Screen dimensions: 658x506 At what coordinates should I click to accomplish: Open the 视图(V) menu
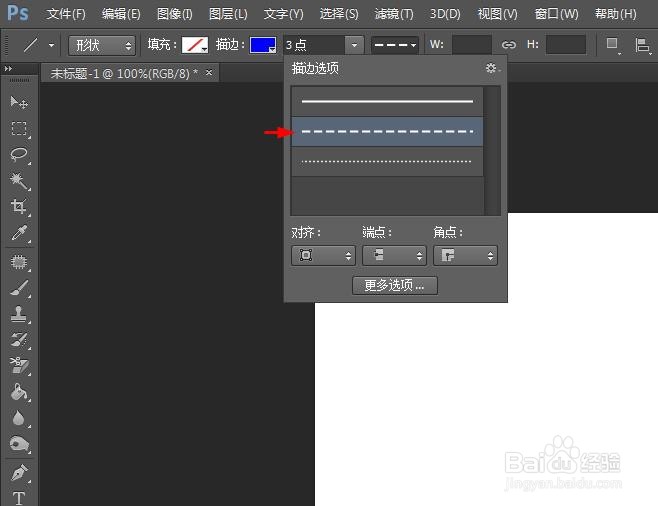point(497,14)
